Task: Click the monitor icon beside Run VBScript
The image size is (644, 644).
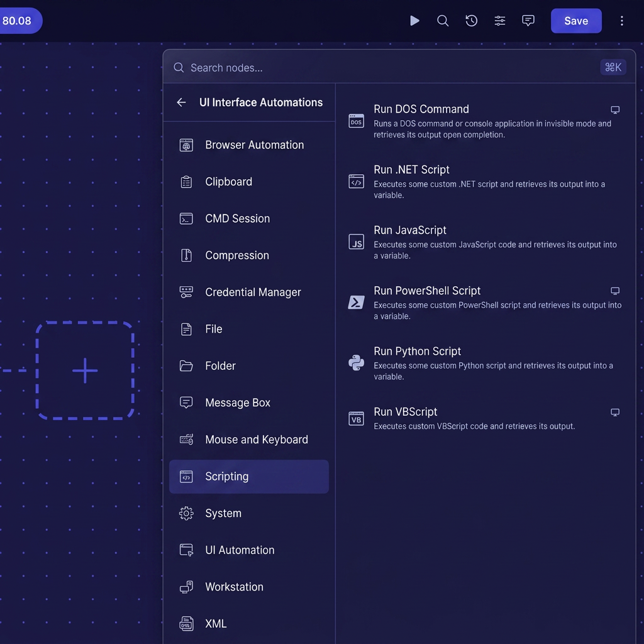Action: (615, 413)
